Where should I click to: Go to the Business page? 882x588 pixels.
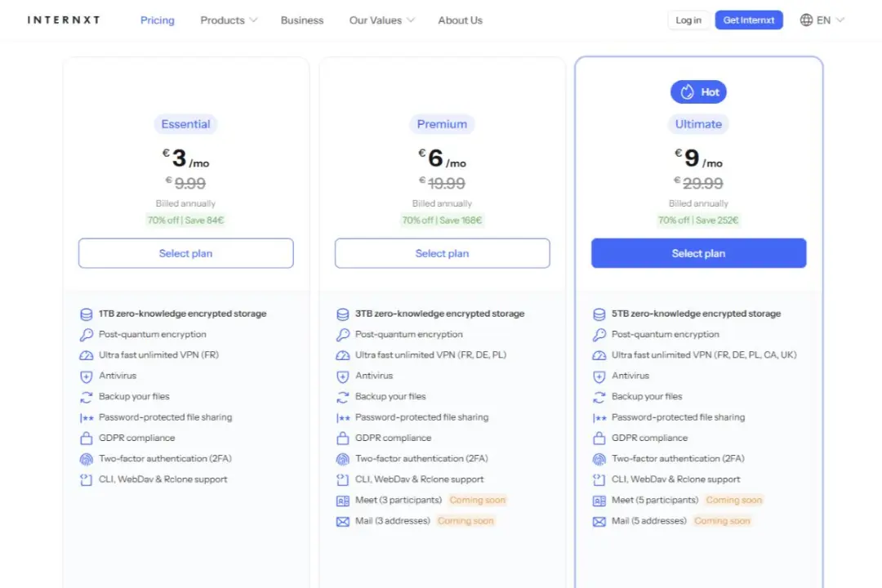tap(302, 20)
